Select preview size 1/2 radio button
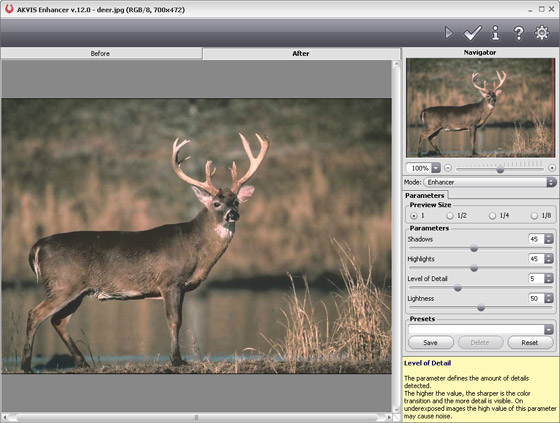 coord(450,216)
